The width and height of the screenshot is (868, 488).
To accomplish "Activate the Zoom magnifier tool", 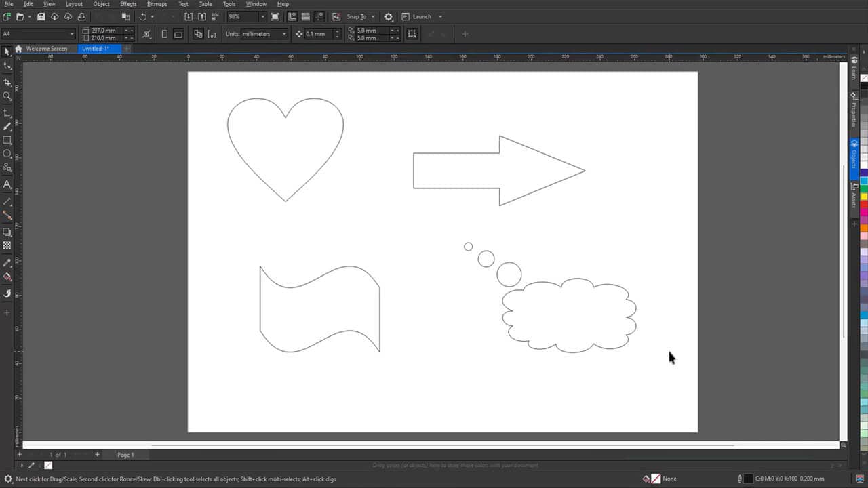I will 7,96.
